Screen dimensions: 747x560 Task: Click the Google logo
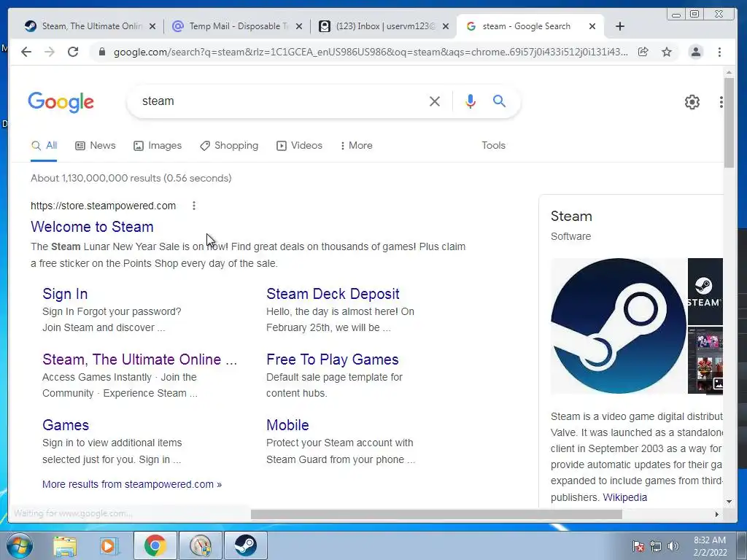point(61,102)
